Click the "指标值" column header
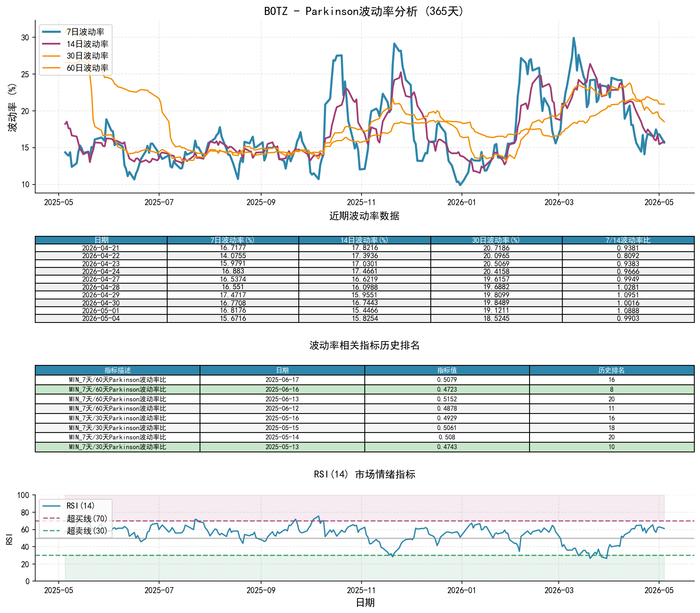Screen dimensions: 700x613 point(447,370)
